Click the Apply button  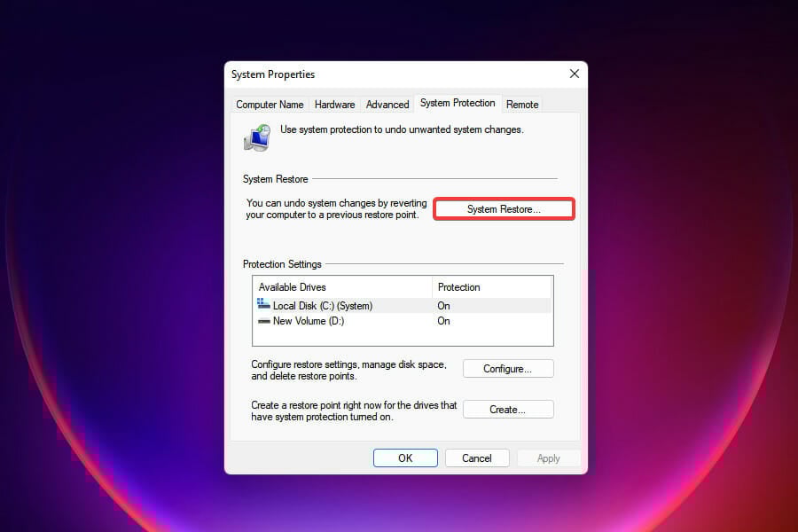[x=548, y=458]
